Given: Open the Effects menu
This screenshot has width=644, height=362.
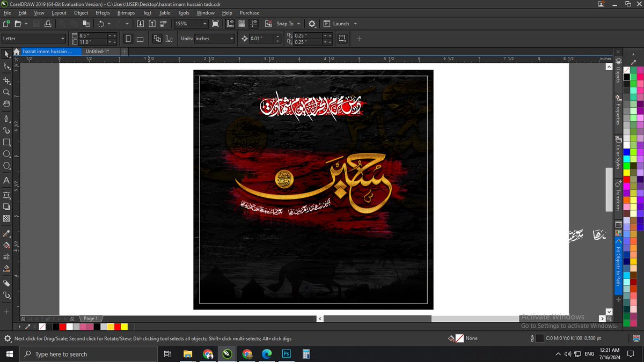Looking at the screenshot, I should click(x=103, y=13).
